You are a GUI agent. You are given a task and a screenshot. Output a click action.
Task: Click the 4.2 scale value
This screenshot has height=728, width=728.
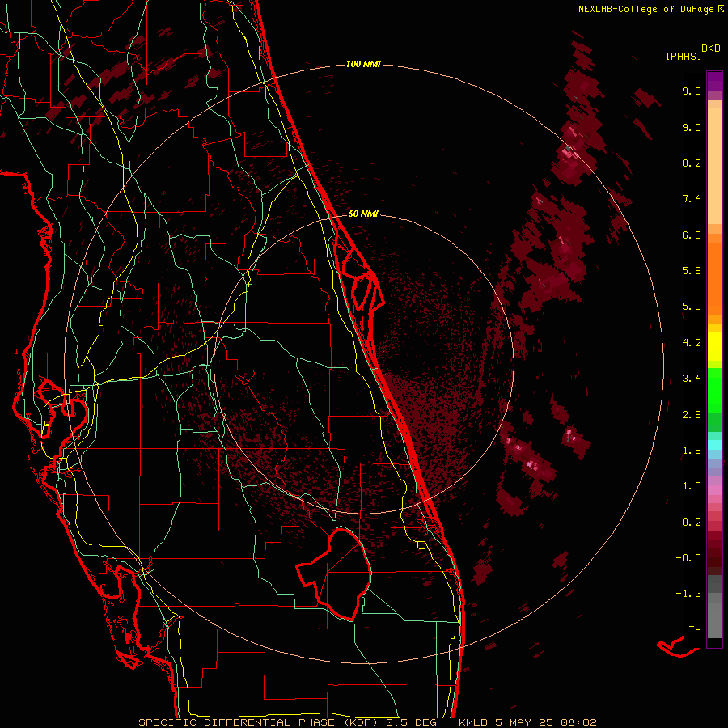[x=692, y=343]
